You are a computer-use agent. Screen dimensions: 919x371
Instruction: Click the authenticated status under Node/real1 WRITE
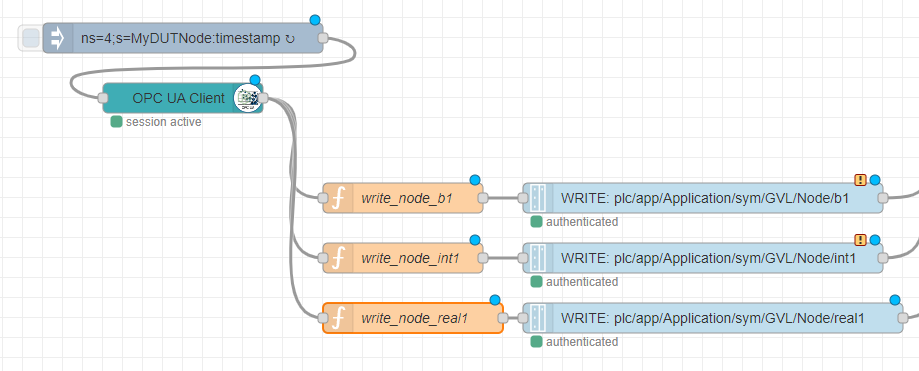(x=582, y=342)
